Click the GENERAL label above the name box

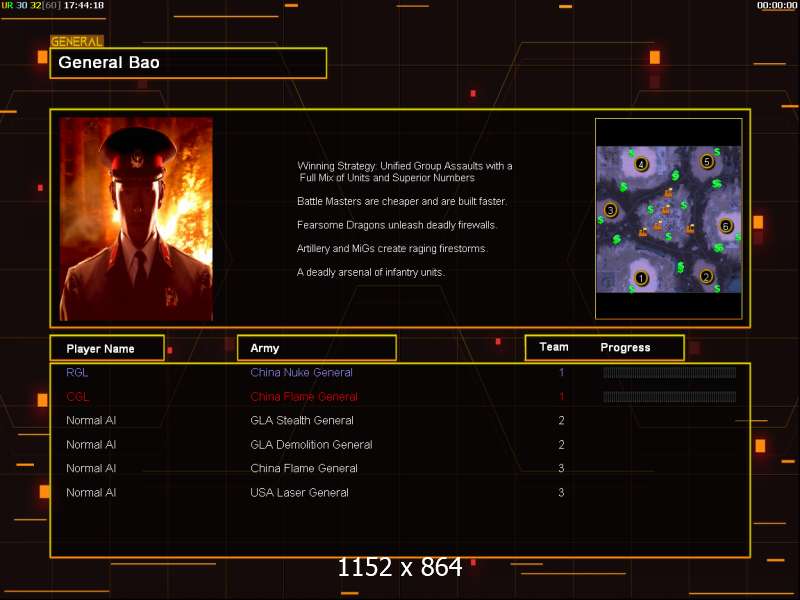coord(77,42)
